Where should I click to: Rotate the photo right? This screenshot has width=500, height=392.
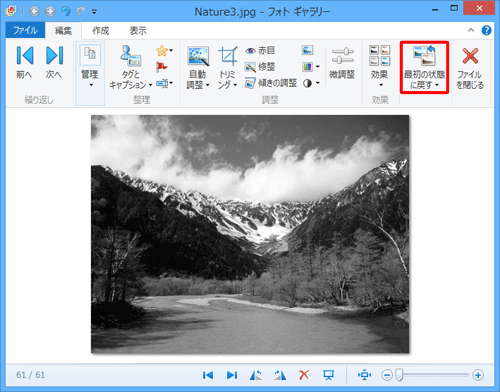280,375
